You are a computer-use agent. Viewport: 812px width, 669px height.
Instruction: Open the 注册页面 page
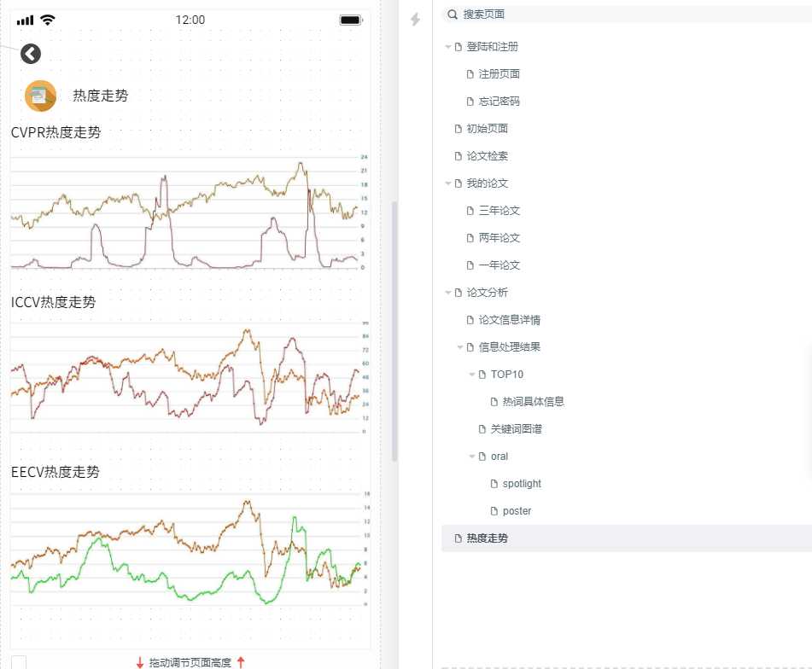point(499,74)
